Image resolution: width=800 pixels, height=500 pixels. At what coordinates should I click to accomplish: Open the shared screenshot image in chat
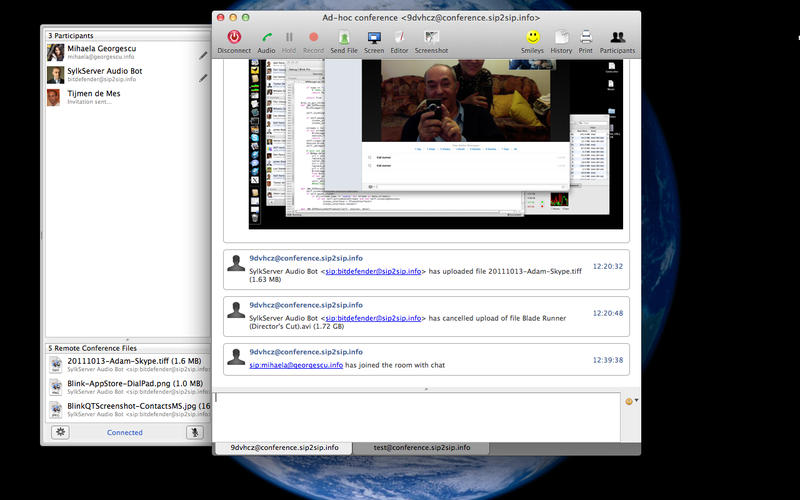pos(436,144)
